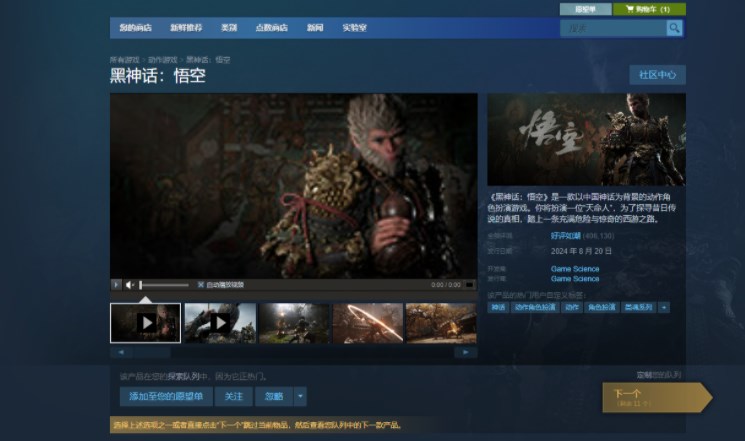Click the search magnifier icon
This screenshot has height=441, width=745.
point(674,28)
